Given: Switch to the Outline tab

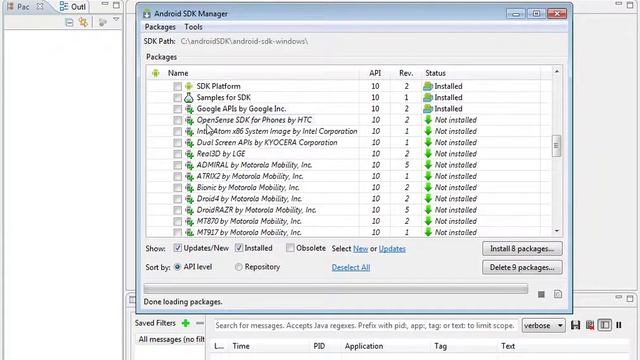Looking at the screenshot, I should tap(73, 7).
